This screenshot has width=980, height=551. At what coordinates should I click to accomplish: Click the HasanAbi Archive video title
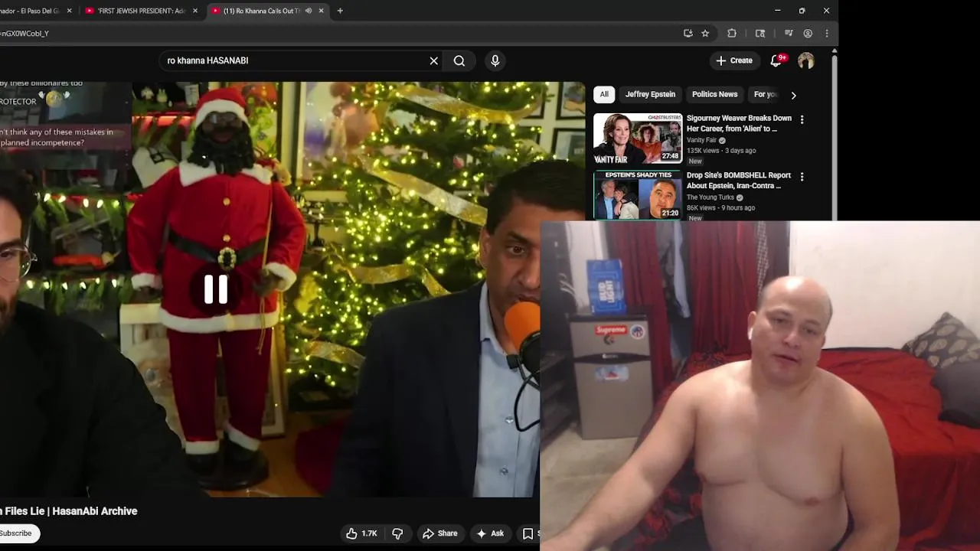click(69, 511)
